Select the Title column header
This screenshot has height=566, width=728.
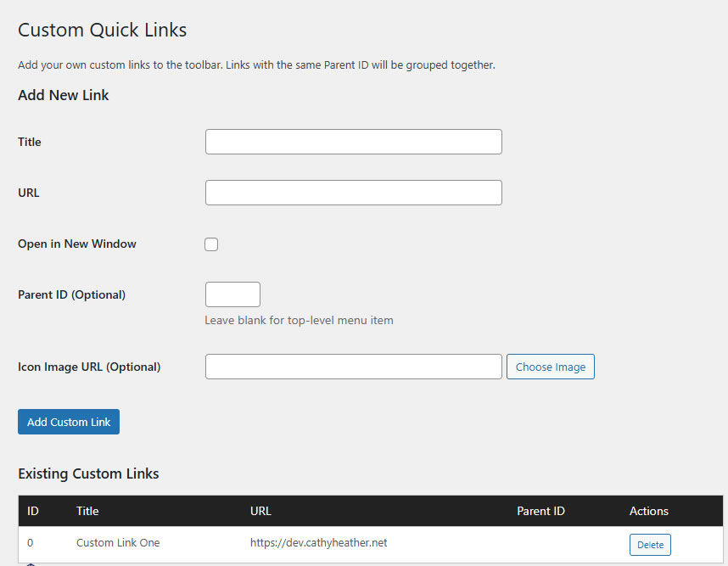(87, 511)
